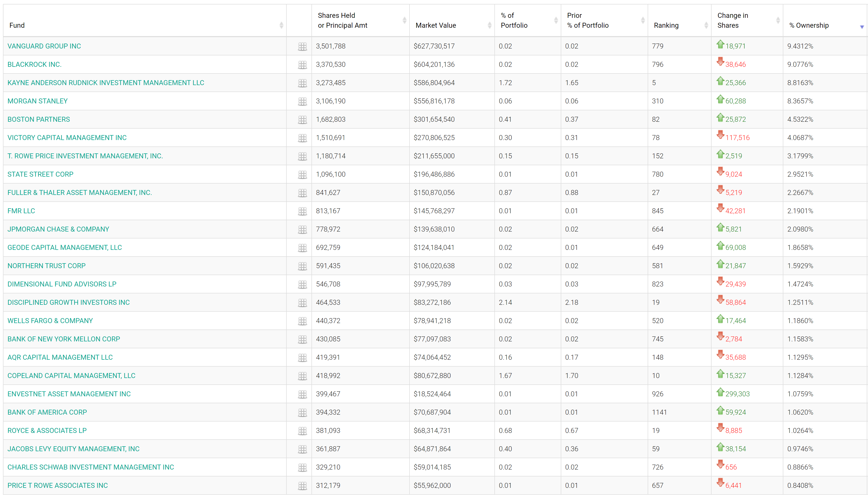The width and height of the screenshot is (868, 496).
Task: Click grid icon for Envestnet Asset Management
Action: coord(302,394)
